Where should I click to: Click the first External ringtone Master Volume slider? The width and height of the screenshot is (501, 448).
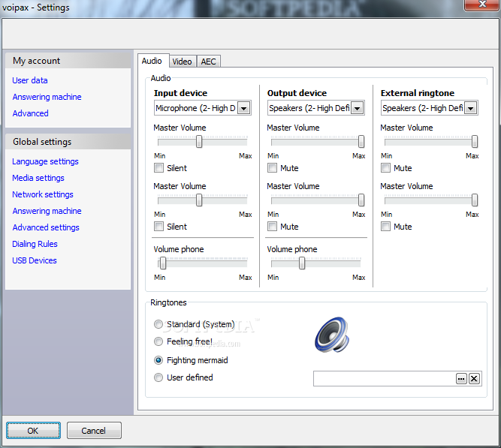click(430, 142)
